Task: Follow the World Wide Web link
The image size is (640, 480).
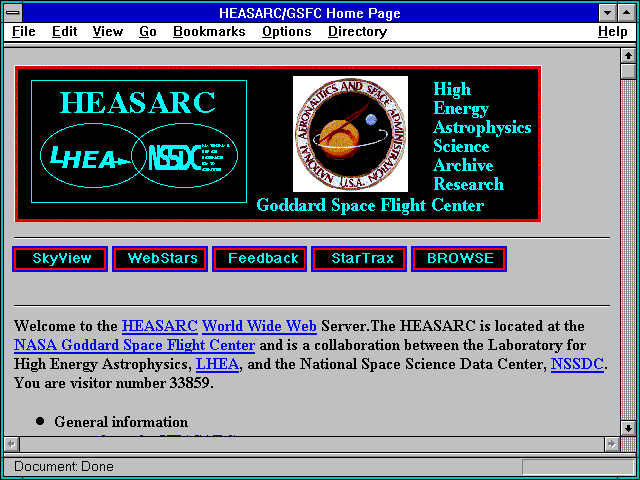Action: pos(260,326)
